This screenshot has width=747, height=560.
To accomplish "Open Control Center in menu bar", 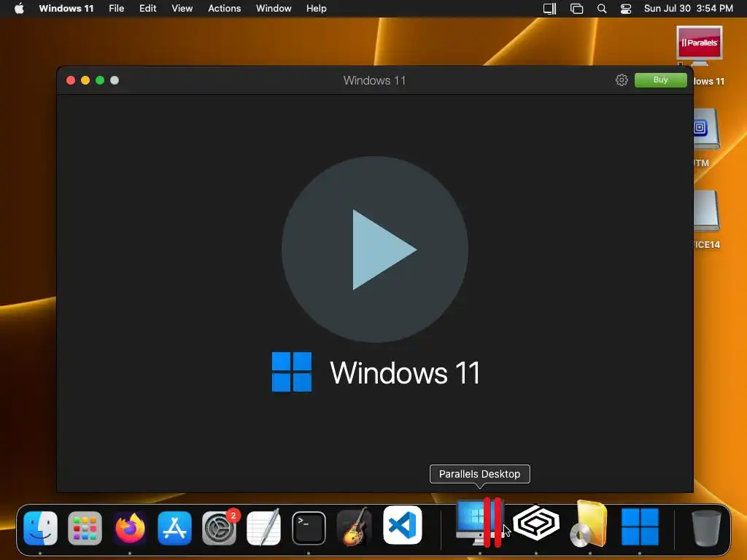I will point(625,9).
